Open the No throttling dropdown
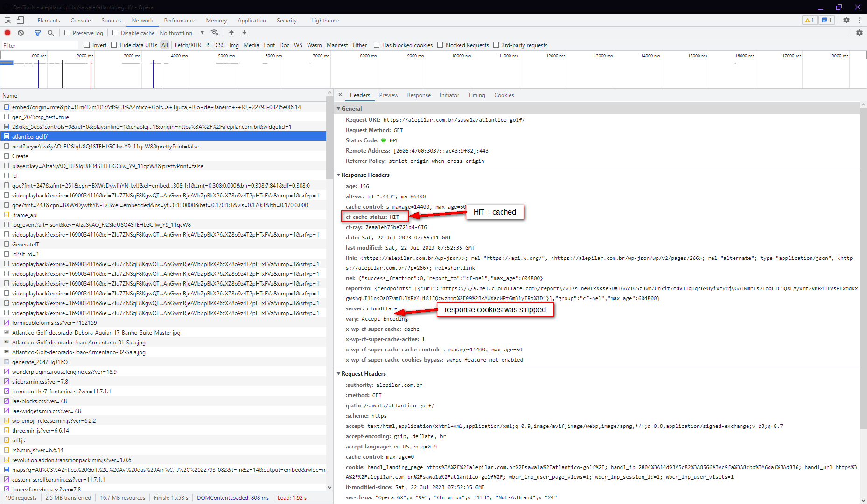867x504 pixels. (x=182, y=33)
